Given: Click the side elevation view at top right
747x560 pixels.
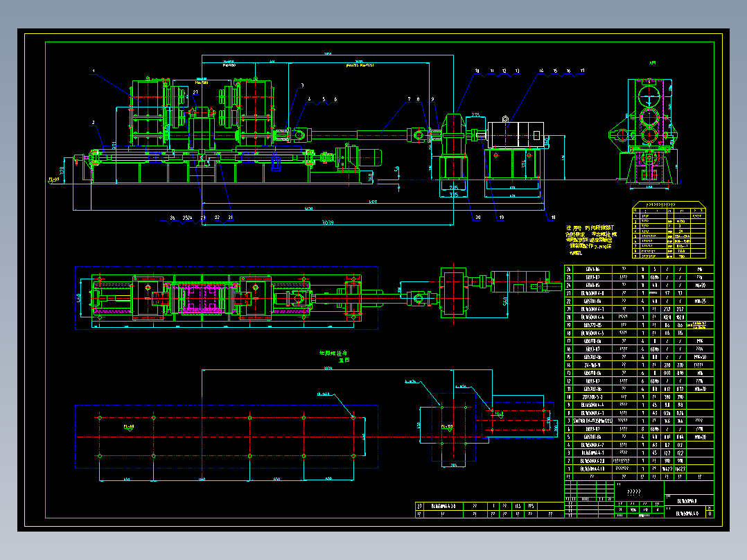Looking at the screenshot, I should click(644, 132).
